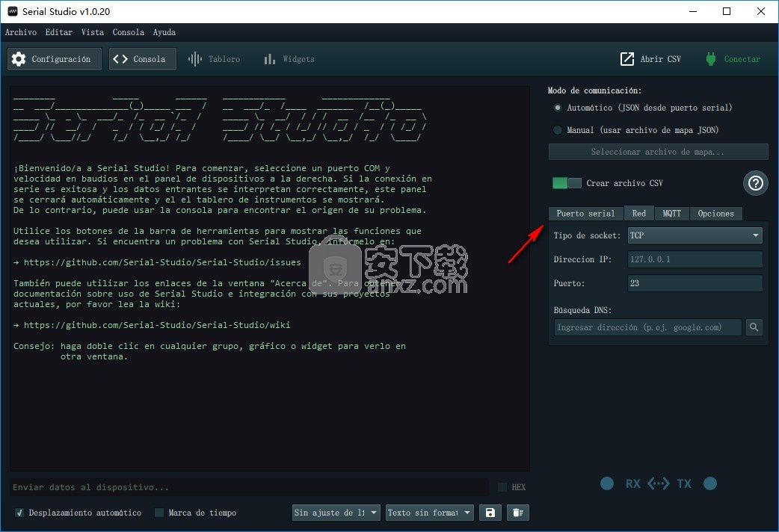
Task: Enable the Marca de tiempo checkbox
Action: tap(159, 513)
